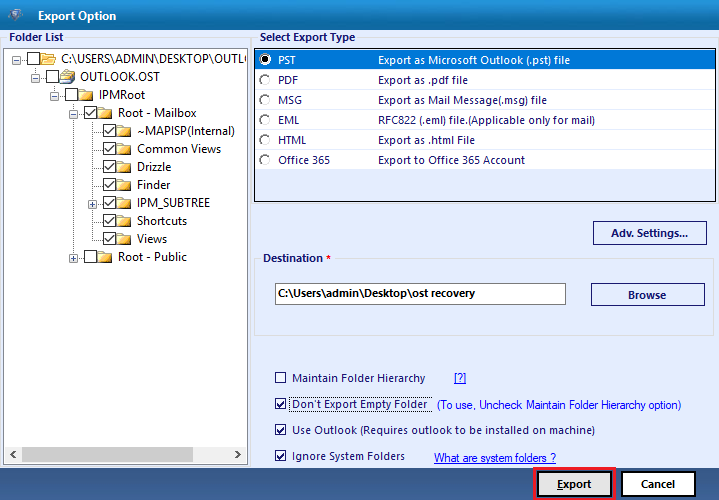
Task: Click the Shortcuts folder icon
Action: 124,221
